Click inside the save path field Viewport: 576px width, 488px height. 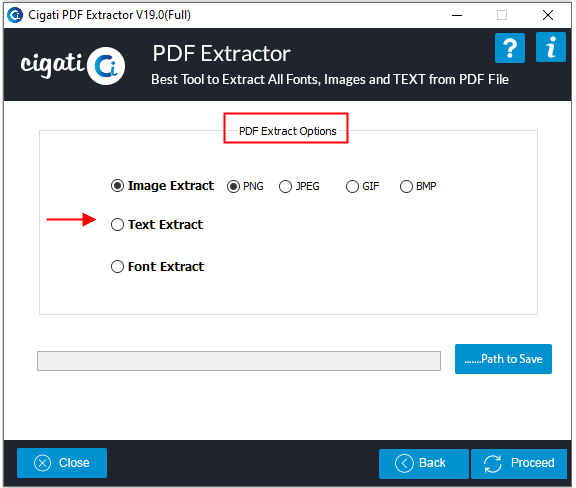[x=239, y=361]
